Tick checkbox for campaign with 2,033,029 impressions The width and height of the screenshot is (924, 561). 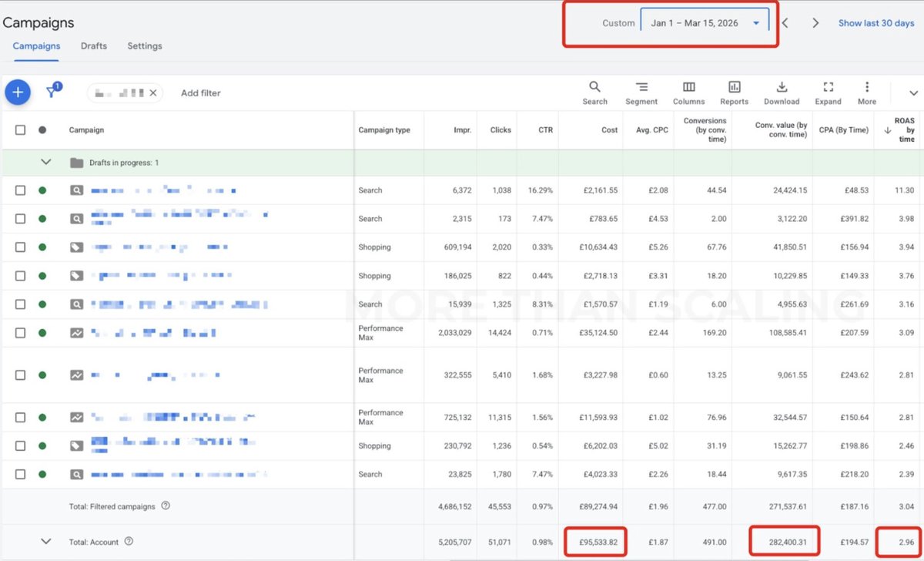pyautogui.click(x=20, y=333)
